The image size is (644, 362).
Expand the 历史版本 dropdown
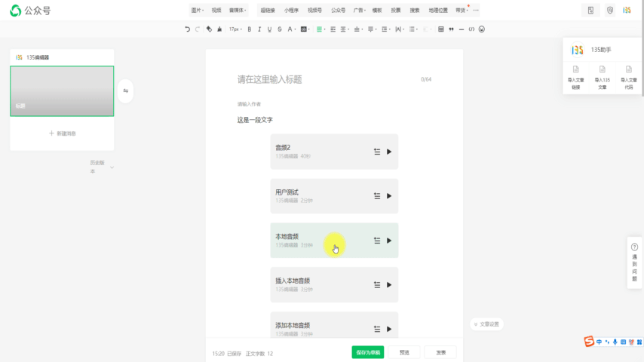(102, 167)
